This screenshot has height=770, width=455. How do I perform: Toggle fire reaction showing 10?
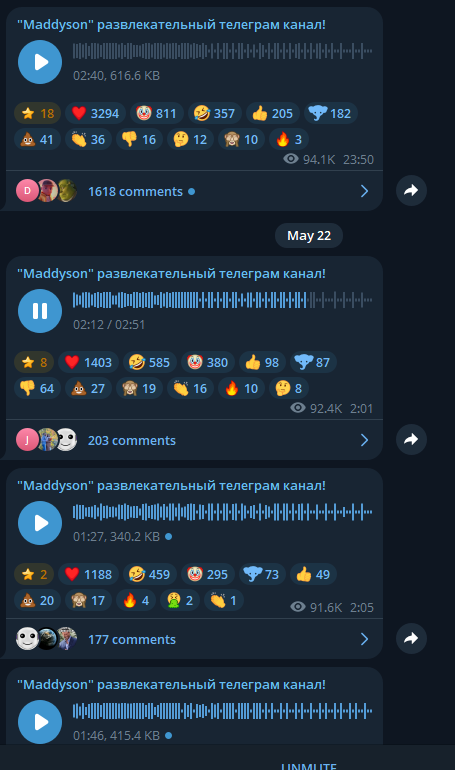241,388
